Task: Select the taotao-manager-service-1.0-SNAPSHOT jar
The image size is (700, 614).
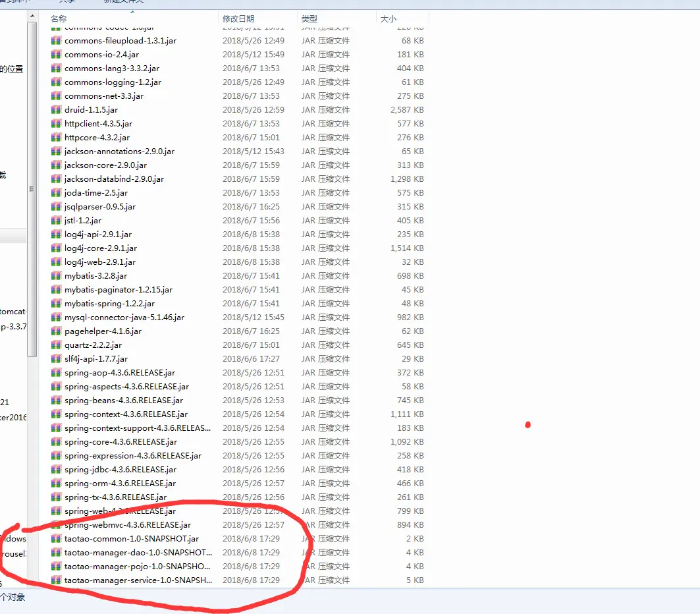Action: point(138,580)
